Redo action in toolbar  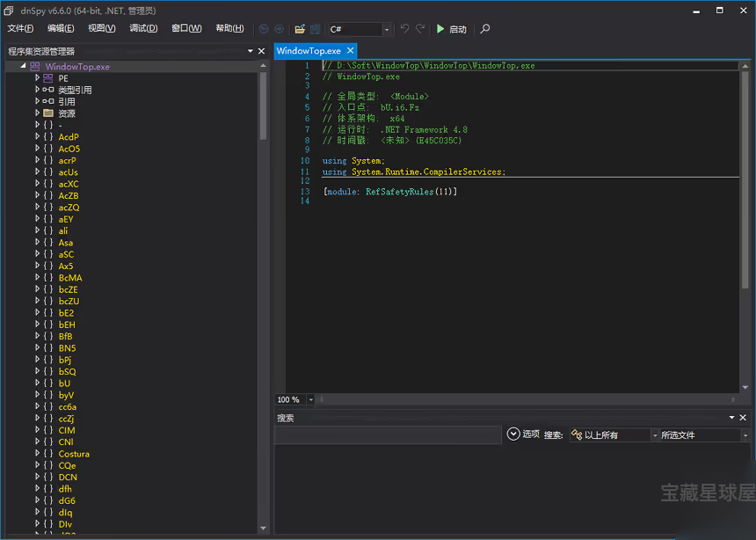[420, 29]
